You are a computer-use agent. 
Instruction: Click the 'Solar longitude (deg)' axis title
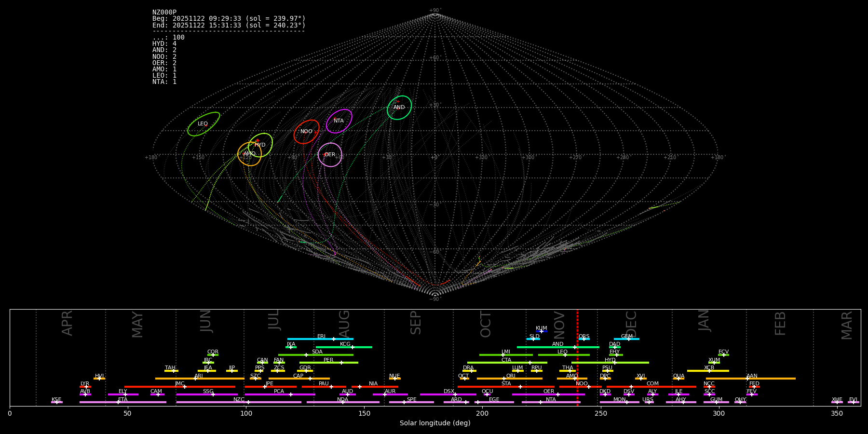[x=435, y=423]
